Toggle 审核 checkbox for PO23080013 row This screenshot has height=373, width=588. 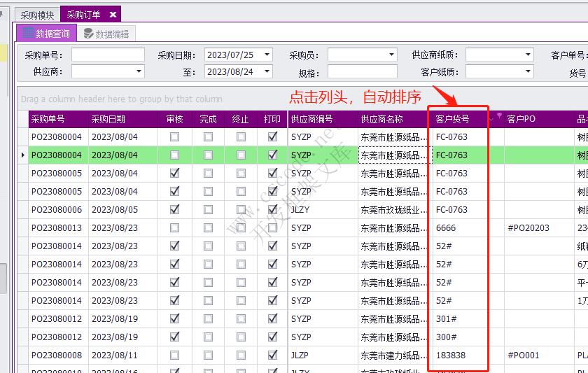174,228
